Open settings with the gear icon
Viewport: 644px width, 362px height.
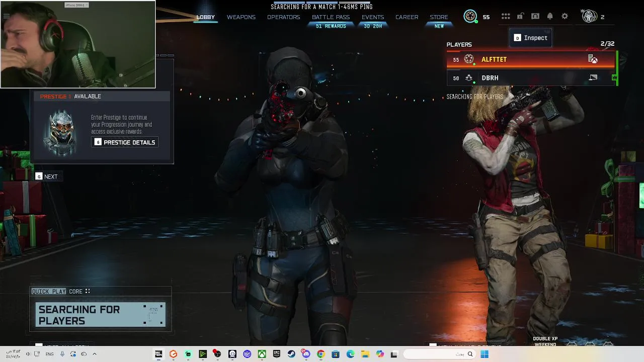coord(565,17)
